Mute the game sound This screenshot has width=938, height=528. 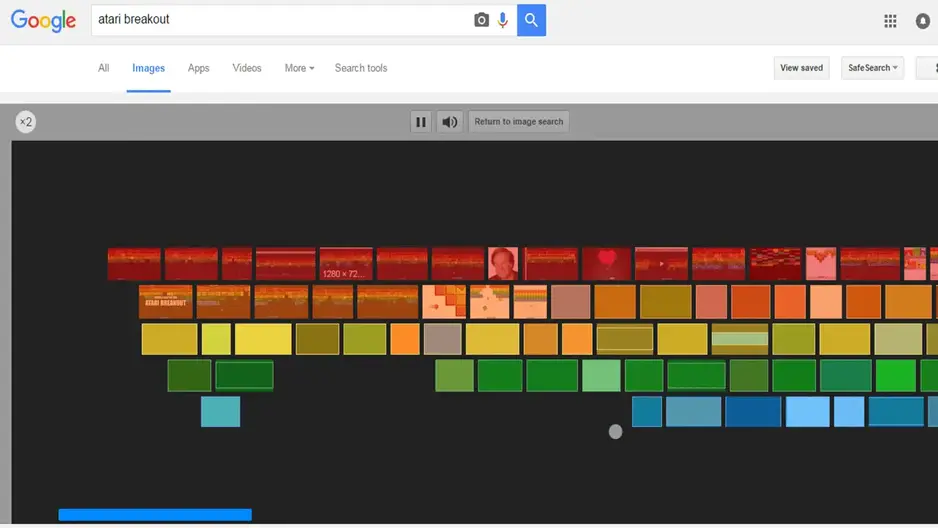pos(450,122)
